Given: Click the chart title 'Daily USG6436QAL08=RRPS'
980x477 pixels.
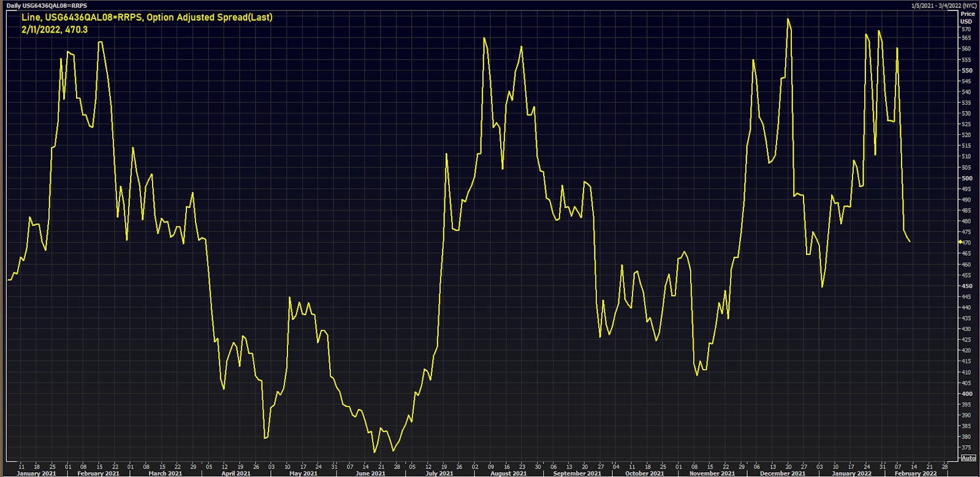Looking at the screenshot, I should tap(47, 6).
